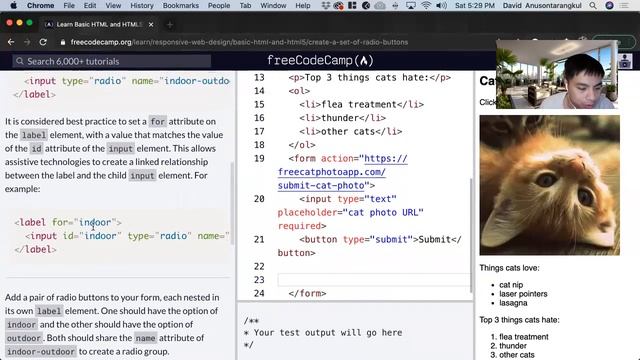Click the clock showing Sat 5:29 PM
This screenshot has height=360, width=640.
[x=475, y=5]
